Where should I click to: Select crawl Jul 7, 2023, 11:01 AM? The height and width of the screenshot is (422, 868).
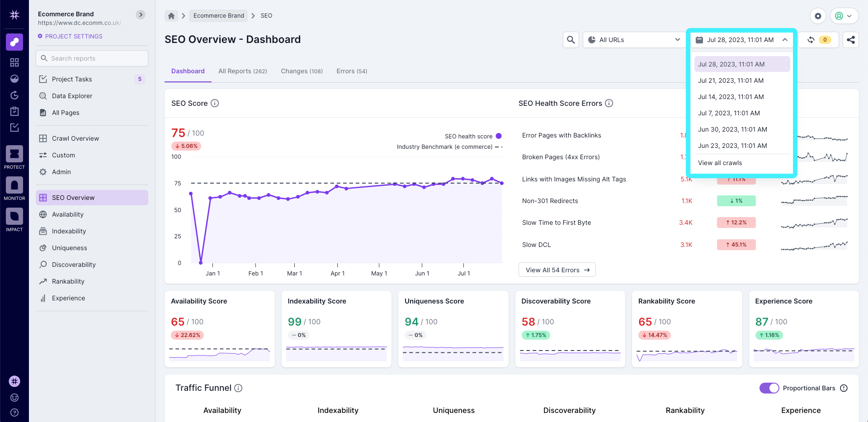point(742,113)
